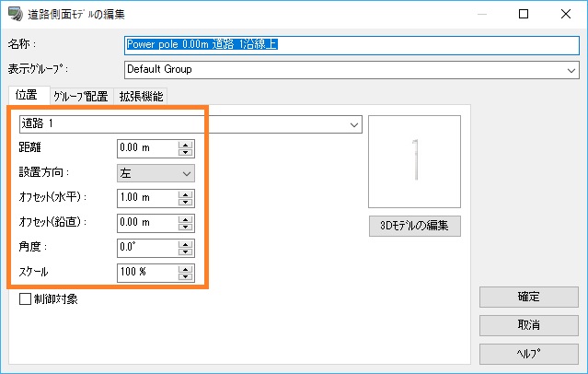
Task: Click the power pole 3D preview thumbnail
Action: click(x=414, y=161)
